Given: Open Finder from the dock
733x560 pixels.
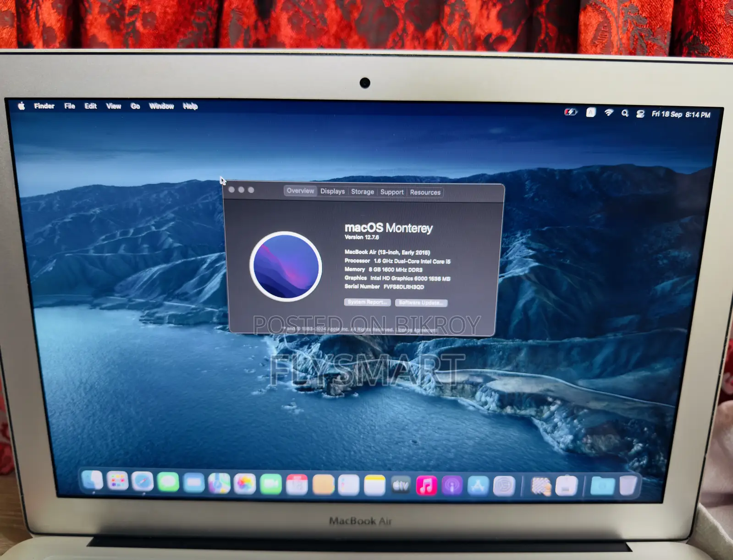Looking at the screenshot, I should (x=92, y=481).
